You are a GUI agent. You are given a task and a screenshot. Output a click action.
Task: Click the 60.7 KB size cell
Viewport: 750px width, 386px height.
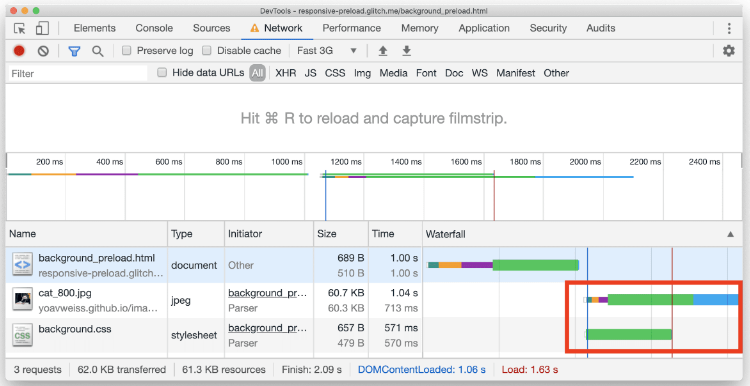coord(345,293)
